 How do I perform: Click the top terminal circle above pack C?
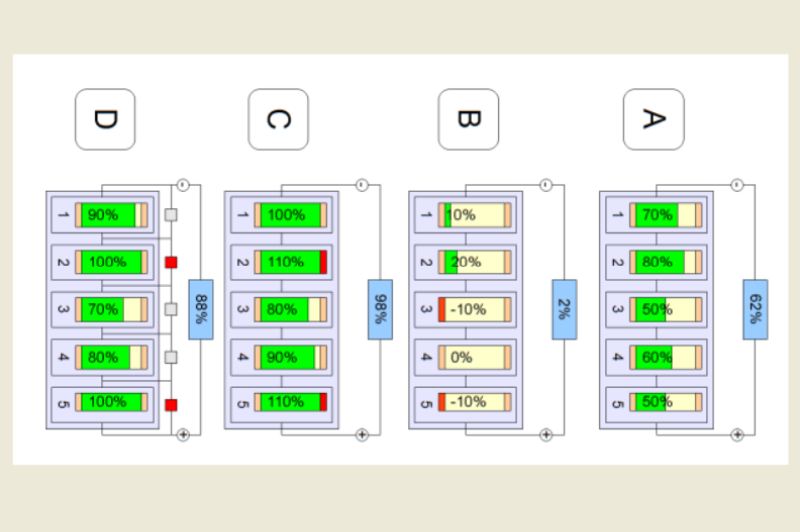pos(362,185)
